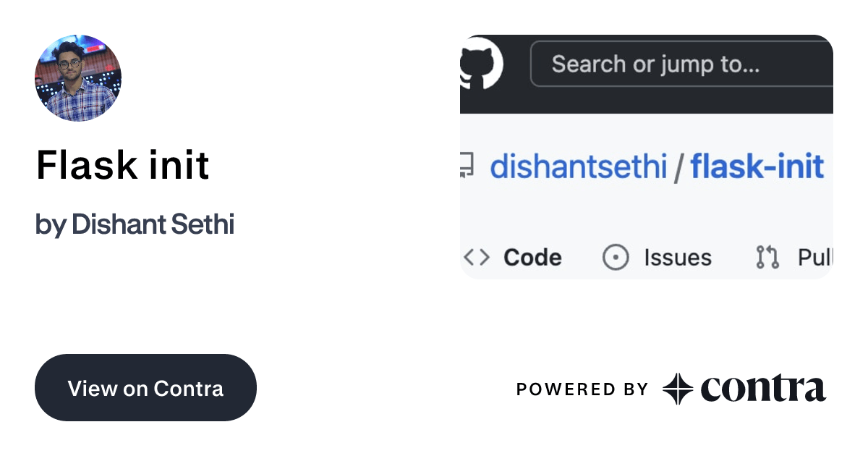This screenshot has height=456, width=868.
Task: Click the contra wordmark logo
Action: point(763,389)
